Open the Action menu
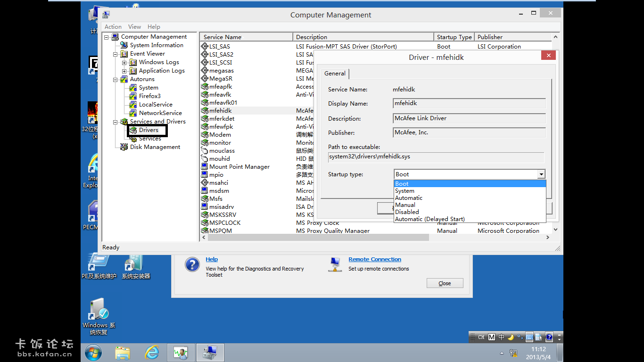The image size is (644, 362). tap(113, 27)
